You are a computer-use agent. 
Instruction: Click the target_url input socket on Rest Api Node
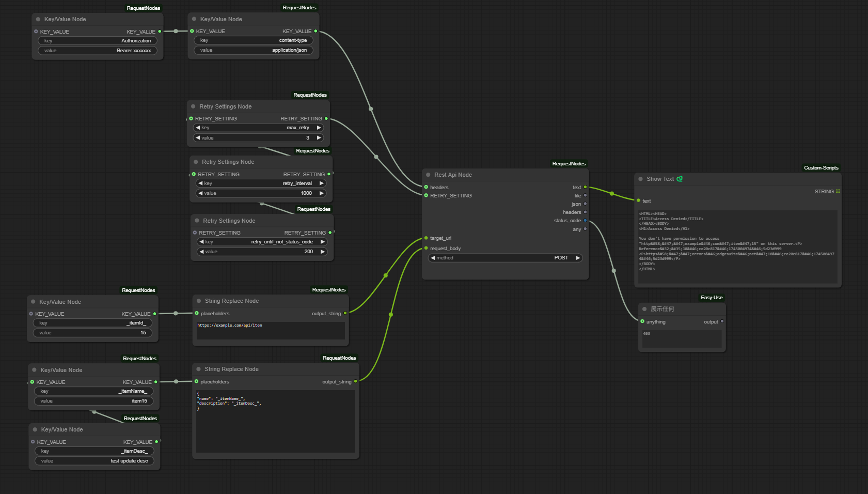(426, 238)
